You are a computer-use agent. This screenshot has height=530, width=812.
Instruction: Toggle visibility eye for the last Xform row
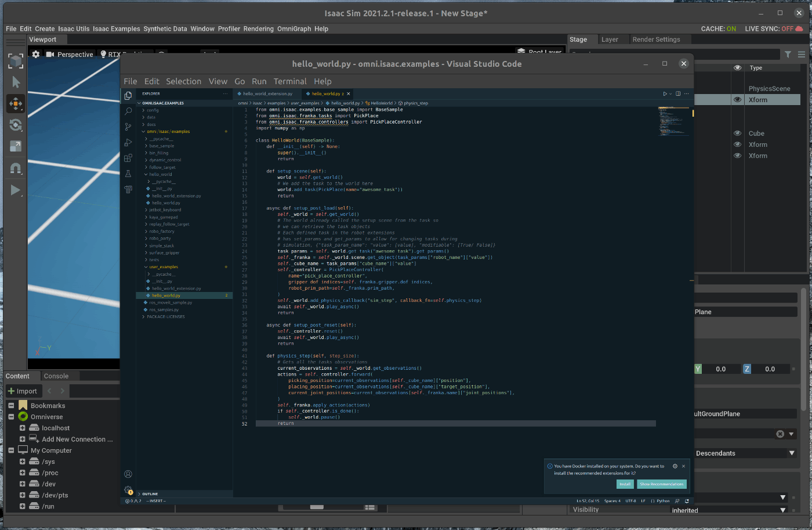737,156
